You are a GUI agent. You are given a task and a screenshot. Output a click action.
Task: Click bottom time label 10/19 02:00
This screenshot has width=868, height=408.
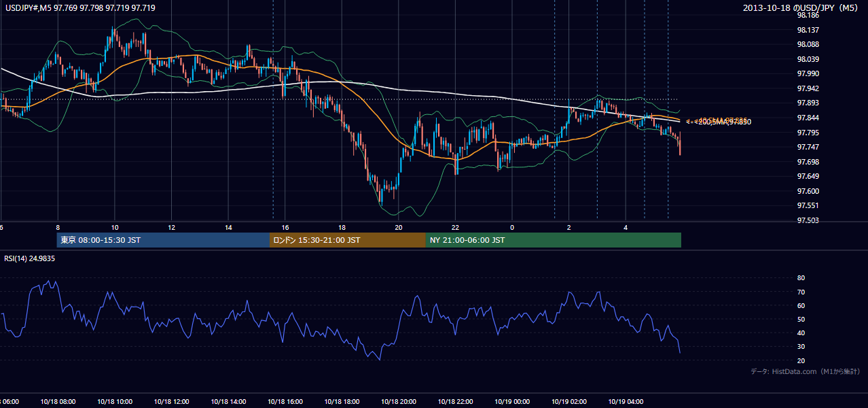568,401
